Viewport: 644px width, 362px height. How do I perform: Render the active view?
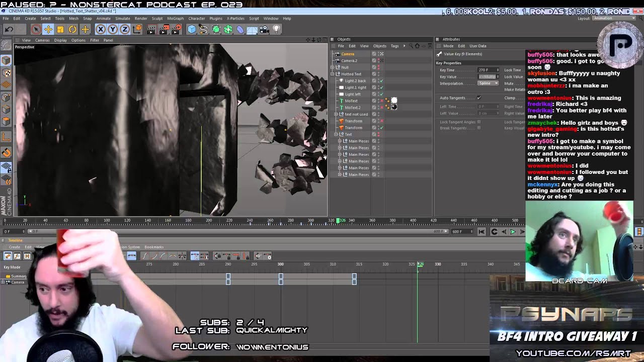[151, 30]
